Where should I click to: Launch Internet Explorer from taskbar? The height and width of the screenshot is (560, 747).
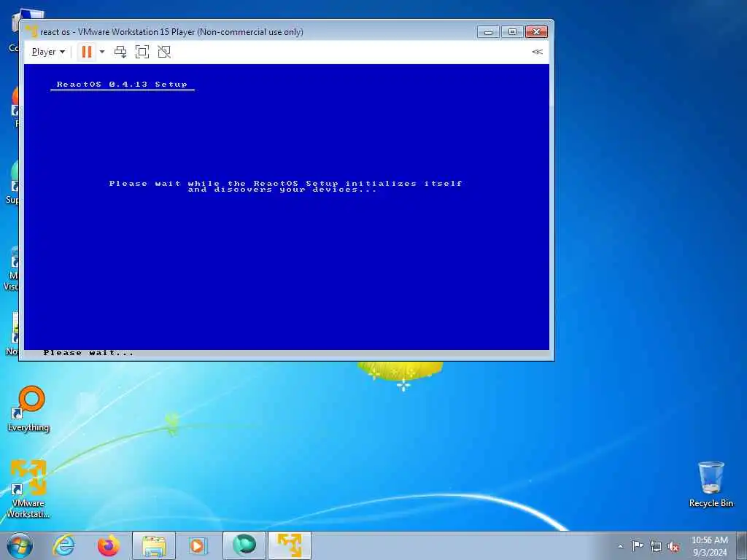[x=63, y=545]
